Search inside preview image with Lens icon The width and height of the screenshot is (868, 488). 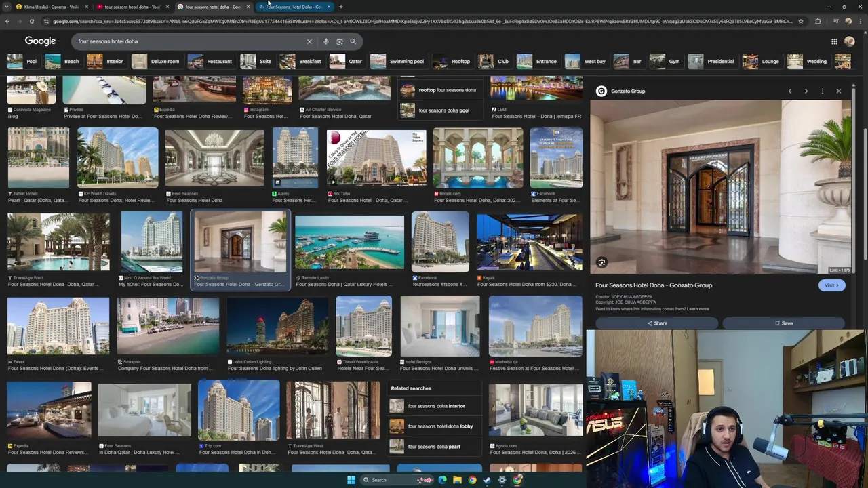[601, 262]
